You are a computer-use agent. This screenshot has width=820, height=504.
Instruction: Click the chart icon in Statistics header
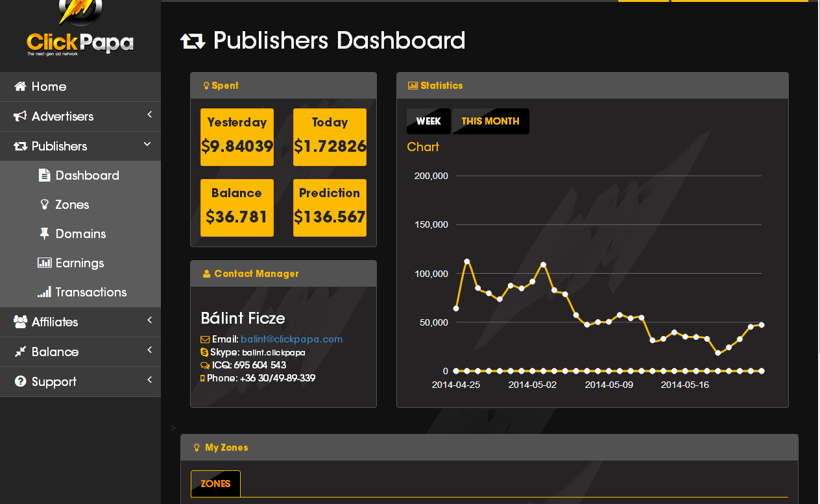click(413, 86)
